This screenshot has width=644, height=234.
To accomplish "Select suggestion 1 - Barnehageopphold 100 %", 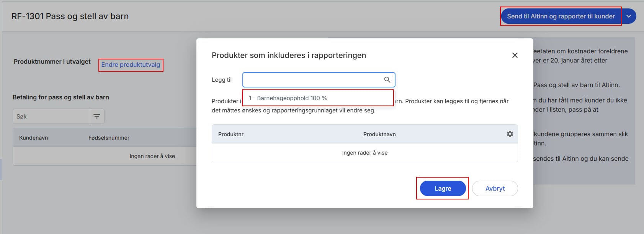I will click(x=318, y=98).
